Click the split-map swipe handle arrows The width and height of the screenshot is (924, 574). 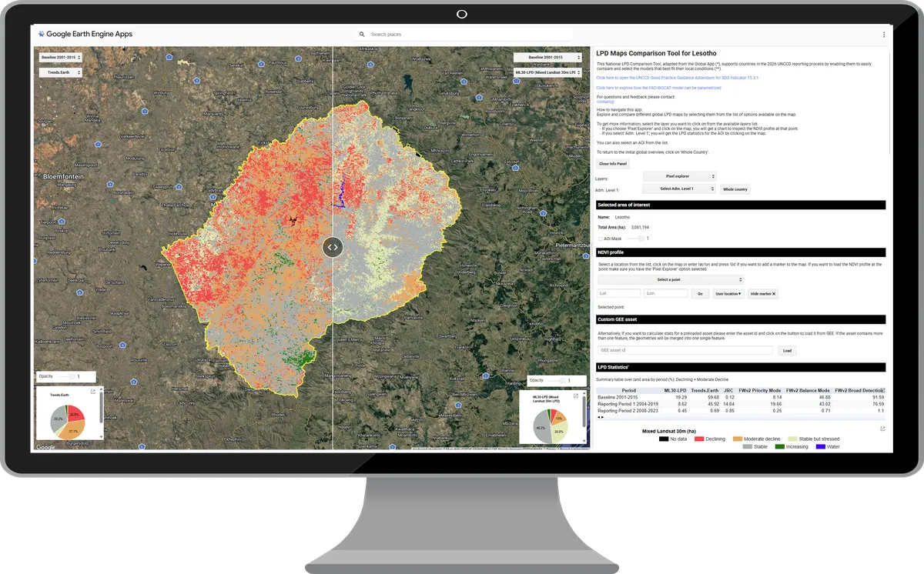click(333, 247)
